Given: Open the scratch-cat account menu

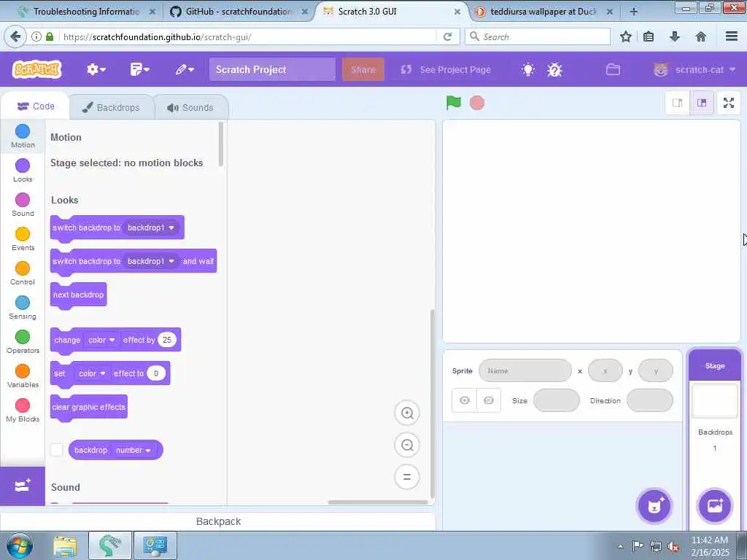Looking at the screenshot, I should click(x=694, y=69).
